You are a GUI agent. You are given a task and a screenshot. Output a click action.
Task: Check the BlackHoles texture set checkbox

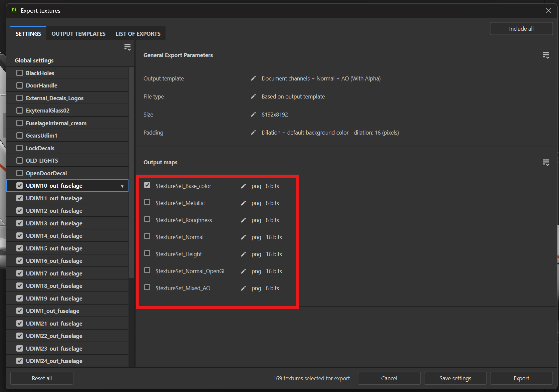coord(20,73)
